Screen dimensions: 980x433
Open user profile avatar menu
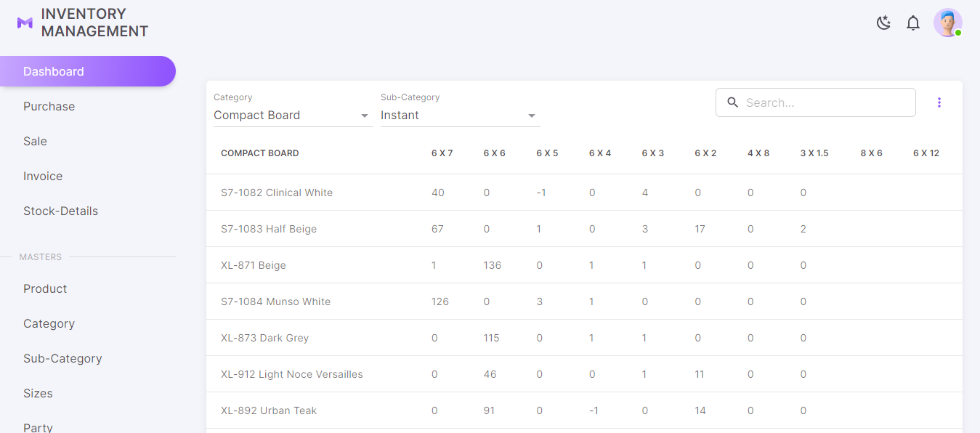tap(948, 23)
